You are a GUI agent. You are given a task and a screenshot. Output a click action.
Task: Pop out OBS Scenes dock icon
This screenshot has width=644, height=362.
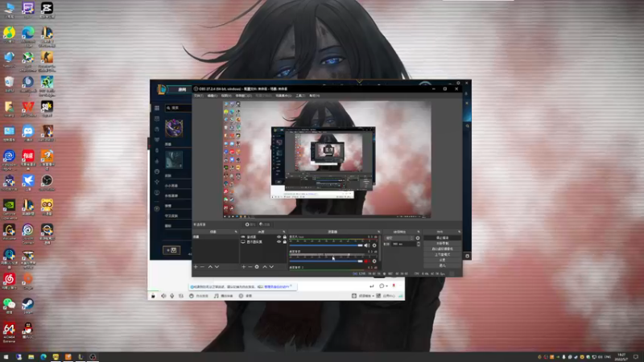click(236, 232)
